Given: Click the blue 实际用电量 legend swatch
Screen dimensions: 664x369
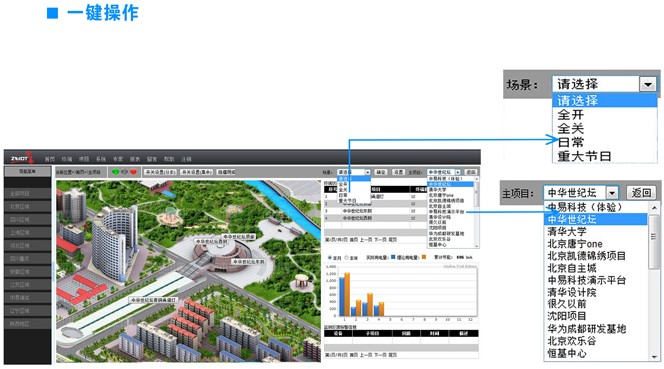Looking at the screenshot, I should pos(393,257).
